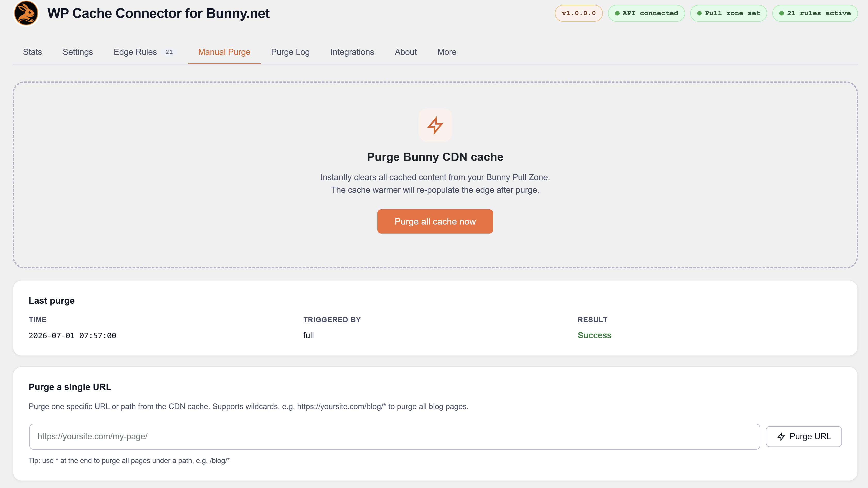Image resolution: width=868 pixels, height=488 pixels.
Task: Click the bolt icon in Purge URL button
Action: click(781, 436)
